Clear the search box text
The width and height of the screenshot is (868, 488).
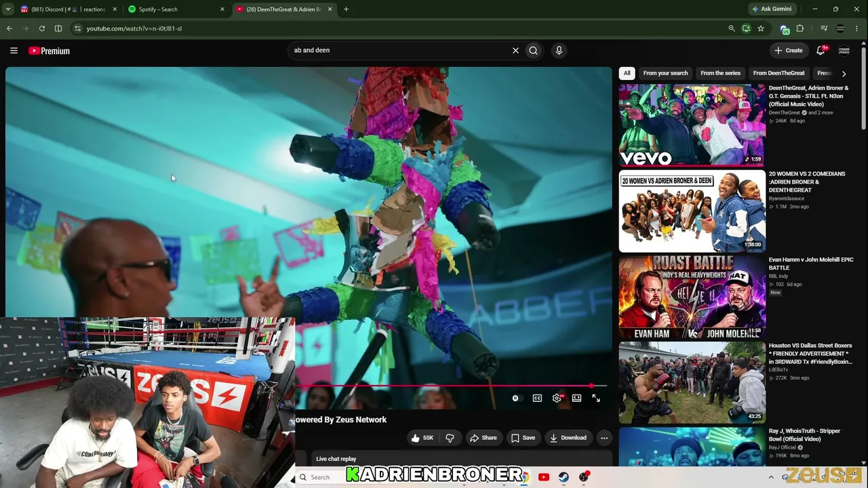[x=515, y=50]
